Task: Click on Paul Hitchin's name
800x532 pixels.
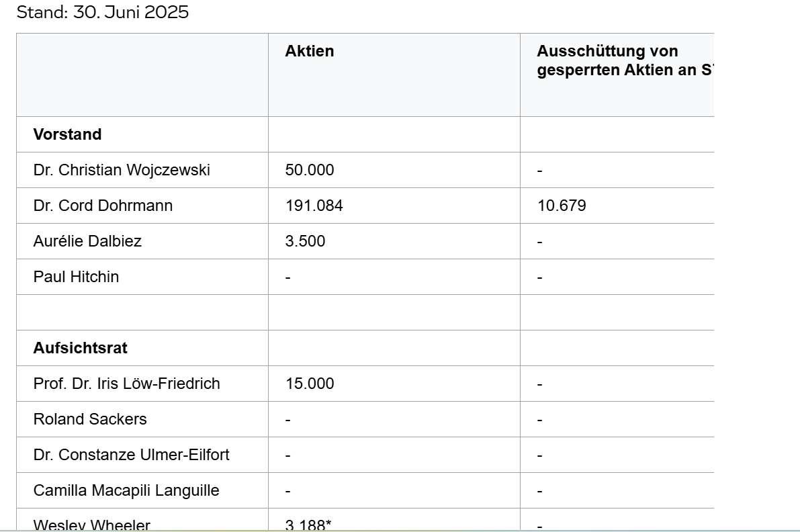Action: [x=76, y=277]
